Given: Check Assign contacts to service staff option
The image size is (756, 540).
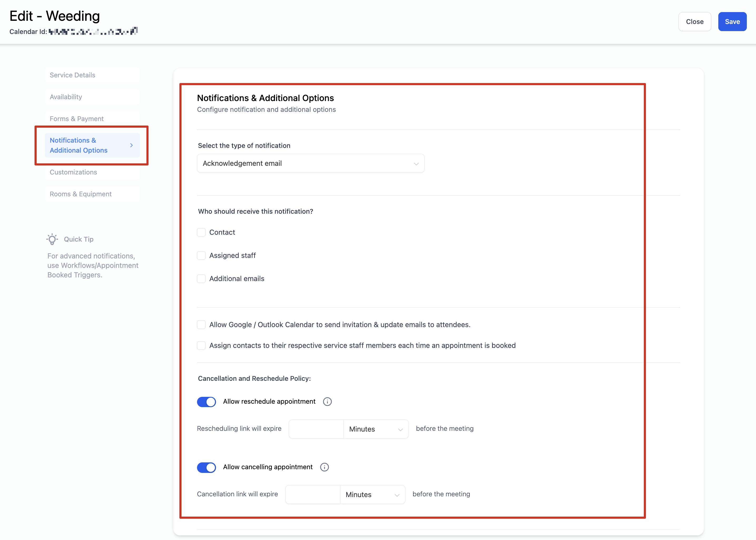Looking at the screenshot, I should pyautogui.click(x=201, y=346).
